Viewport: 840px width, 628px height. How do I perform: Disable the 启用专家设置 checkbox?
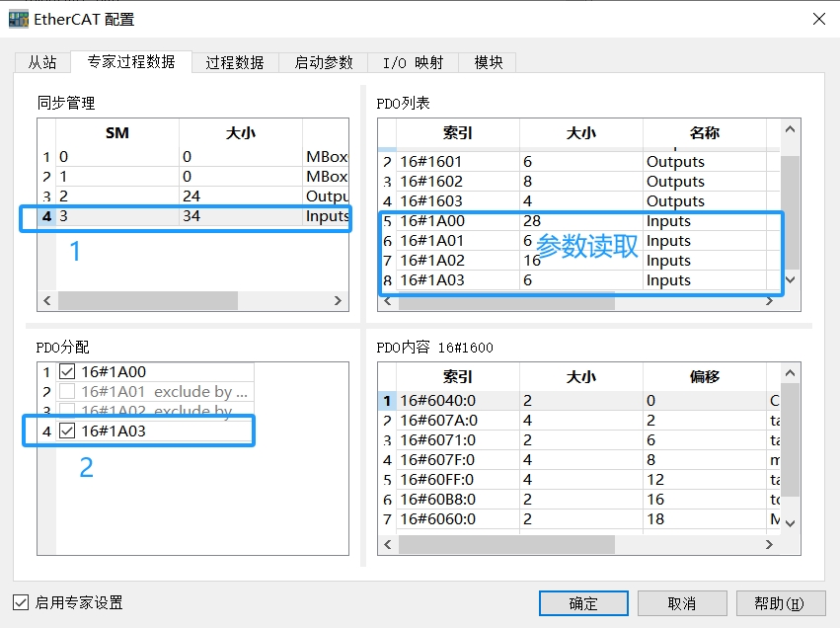[21, 602]
